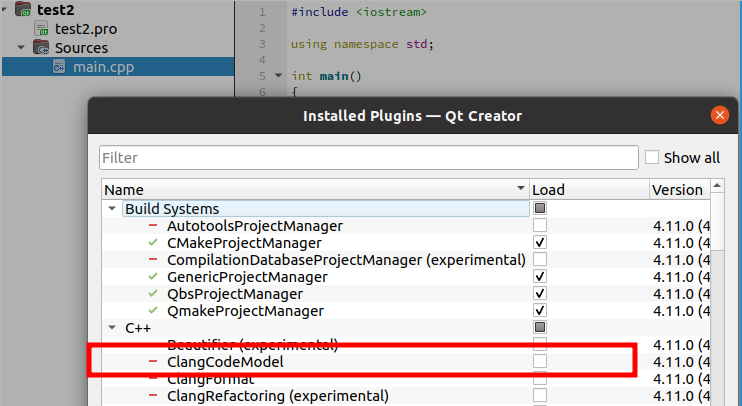Click the red dash icon beside ClangRefactoring
The height and width of the screenshot is (406, 742).
click(153, 395)
